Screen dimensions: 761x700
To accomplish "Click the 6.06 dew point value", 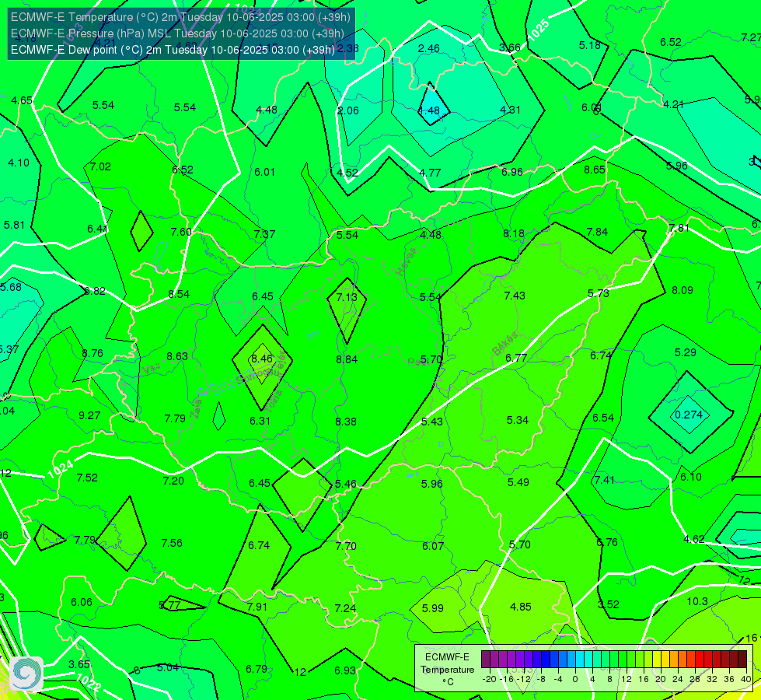I will [x=81, y=602].
